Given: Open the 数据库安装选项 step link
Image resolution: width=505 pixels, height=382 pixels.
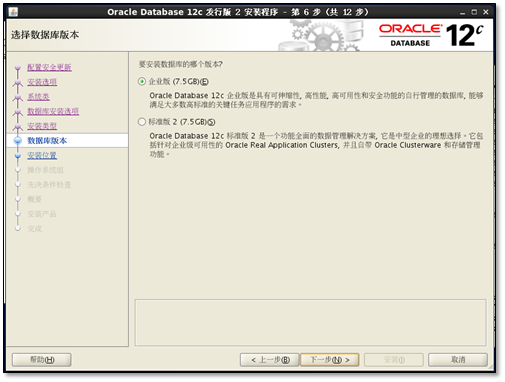Looking at the screenshot, I should click(x=53, y=111).
